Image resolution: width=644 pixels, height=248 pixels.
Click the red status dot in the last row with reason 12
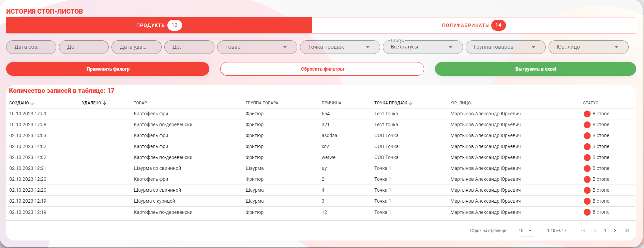pyautogui.click(x=587, y=212)
